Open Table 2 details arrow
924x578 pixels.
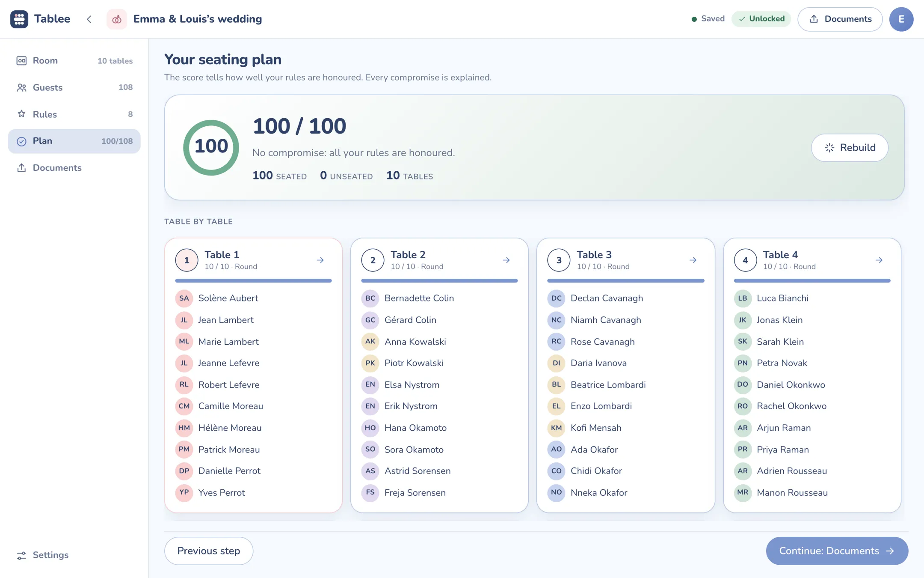coord(506,260)
